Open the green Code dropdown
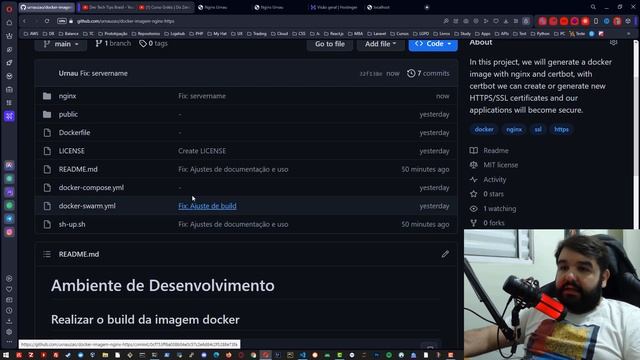Viewport: 640px width, 360px height. [433, 44]
